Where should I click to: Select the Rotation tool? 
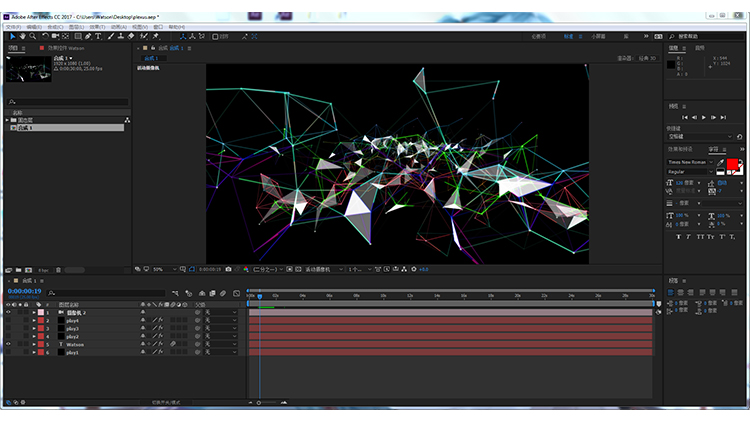click(45, 36)
